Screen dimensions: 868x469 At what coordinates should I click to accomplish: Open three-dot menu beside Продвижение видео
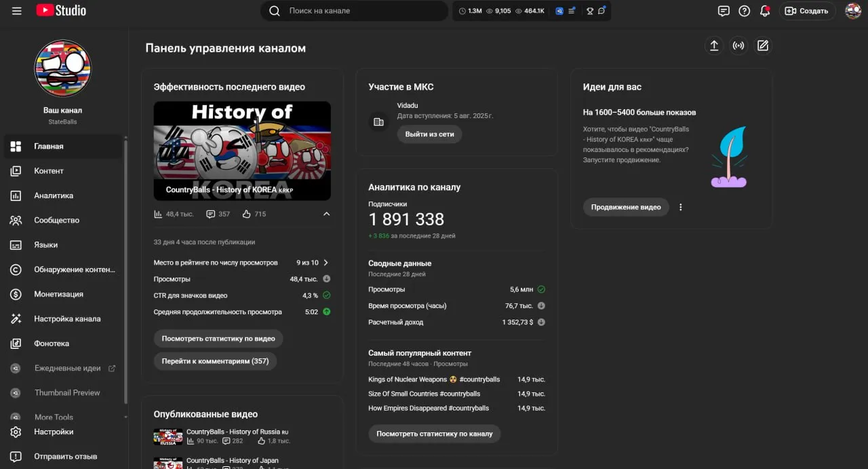[681, 207]
